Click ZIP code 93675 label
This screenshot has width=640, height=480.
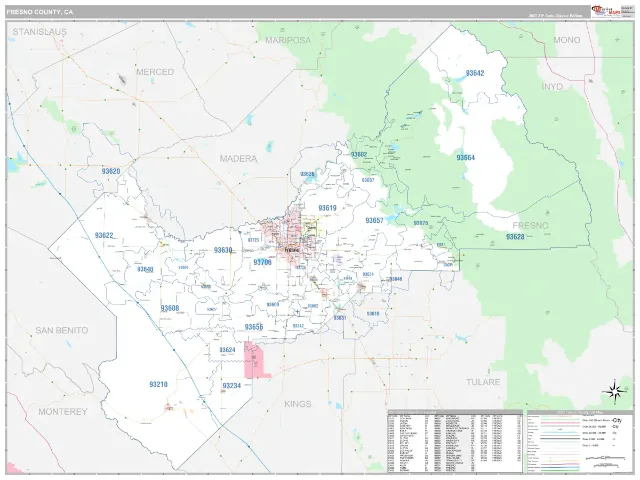pos(421,223)
